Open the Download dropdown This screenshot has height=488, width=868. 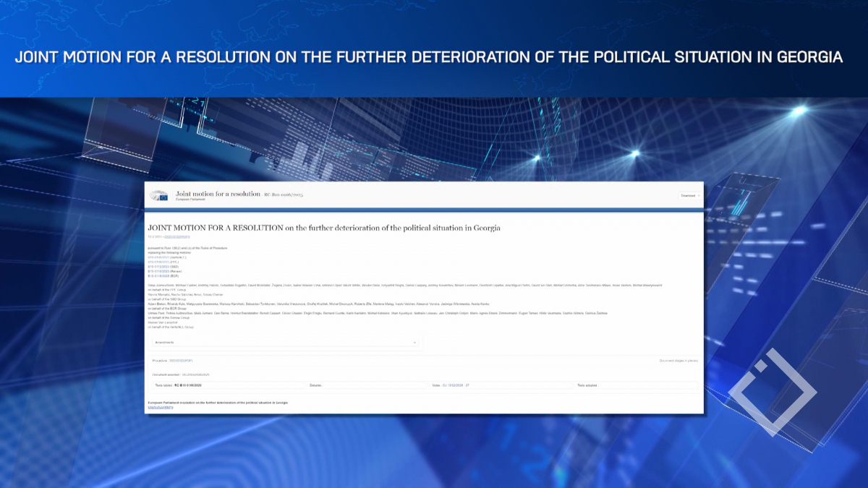click(x=691, y=195)
